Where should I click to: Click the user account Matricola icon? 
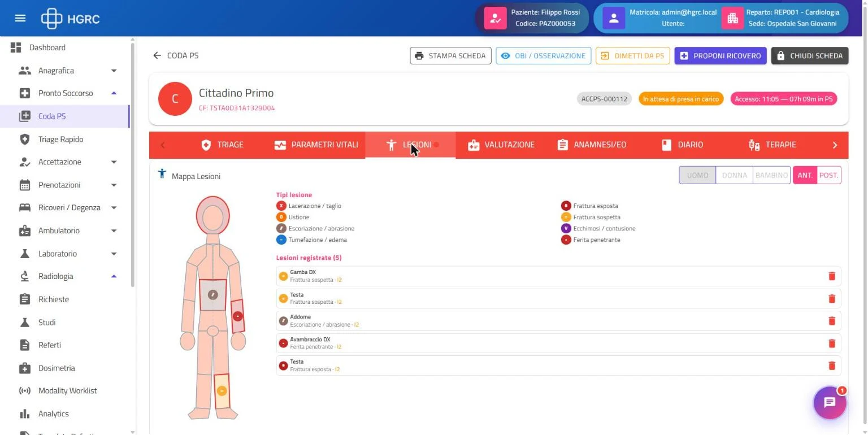[x=614, y=18]
